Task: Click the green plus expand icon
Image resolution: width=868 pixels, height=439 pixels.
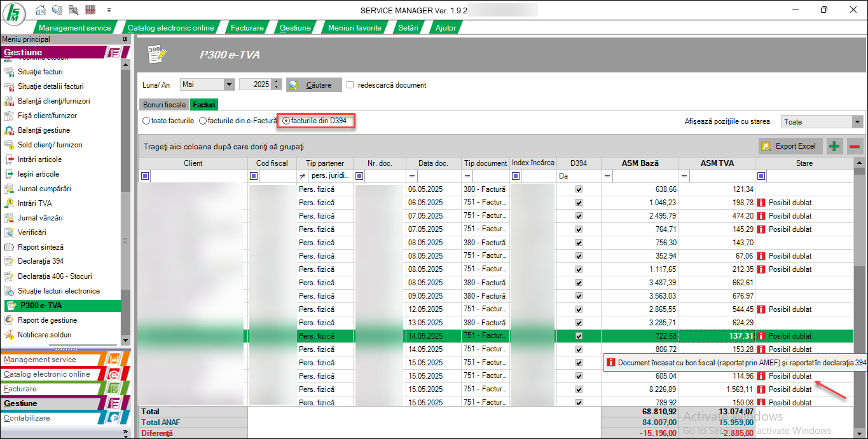Action: [x=834, y=146]
